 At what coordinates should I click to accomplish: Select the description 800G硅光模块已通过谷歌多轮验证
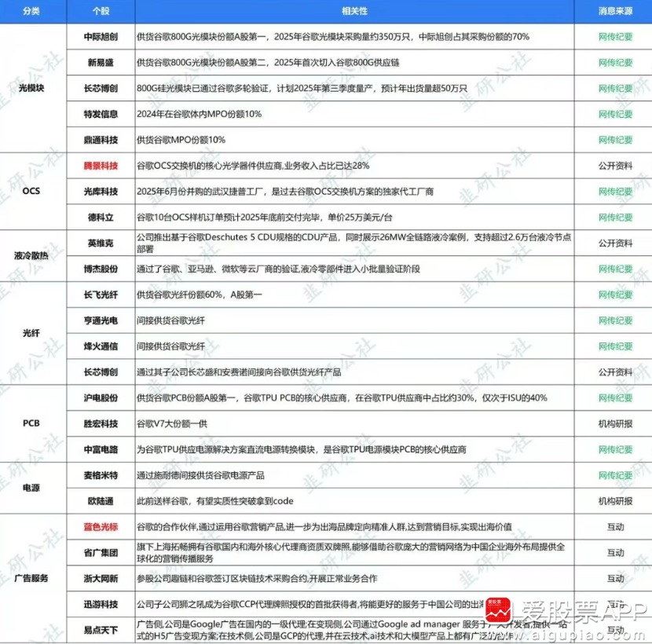point(302,88)
